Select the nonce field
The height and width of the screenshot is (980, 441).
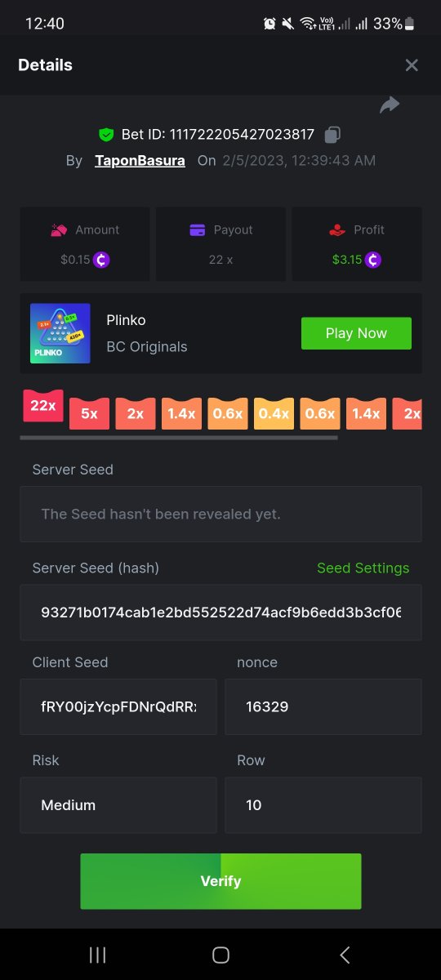tap(323, 706)
